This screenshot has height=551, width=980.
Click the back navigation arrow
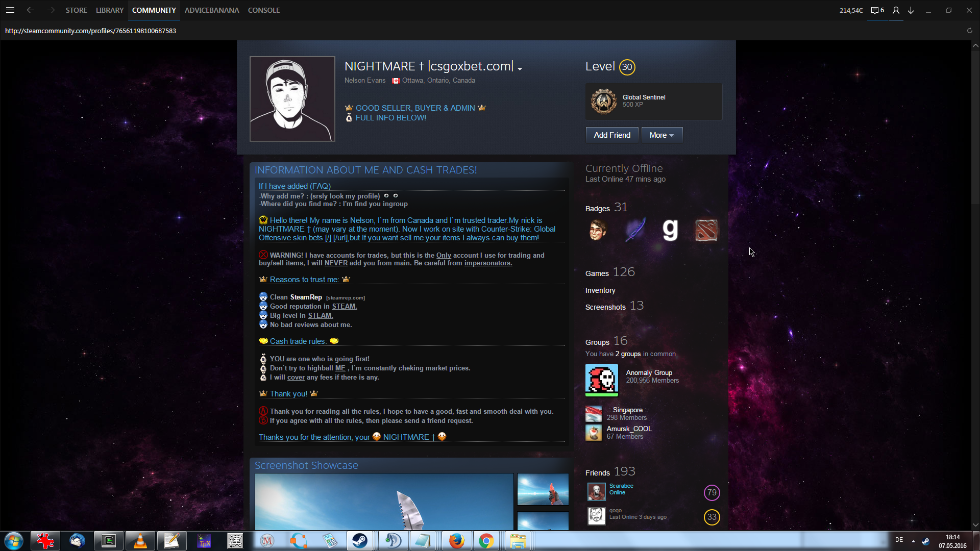pos(31,10)
